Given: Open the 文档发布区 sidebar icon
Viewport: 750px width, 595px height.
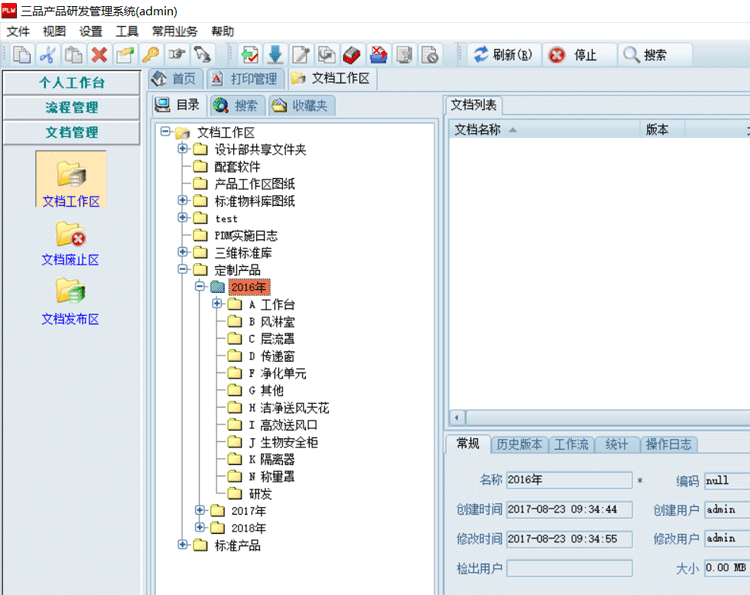Looking at the screenshot, I should pyautogui.click(x=70, y=300).
